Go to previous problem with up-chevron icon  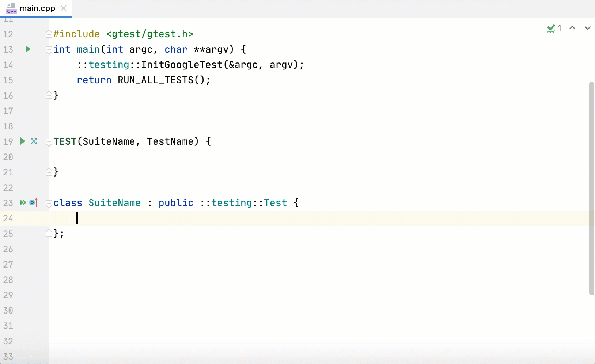pyautogui.click(x=573, y=28)
